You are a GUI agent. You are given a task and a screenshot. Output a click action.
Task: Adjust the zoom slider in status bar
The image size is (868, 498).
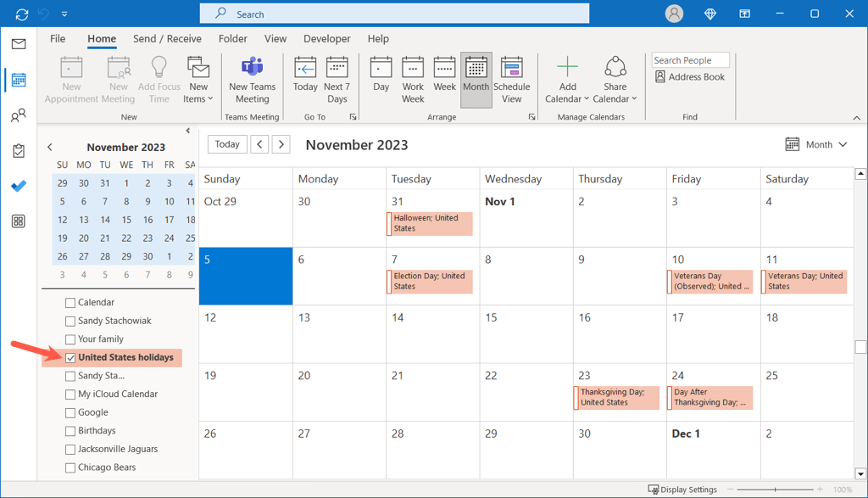(775, 490)
